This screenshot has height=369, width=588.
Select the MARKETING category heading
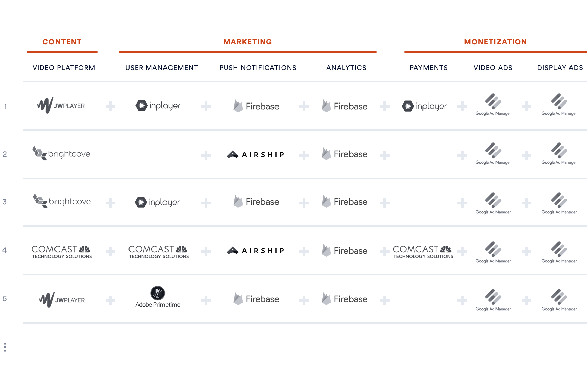248,42
